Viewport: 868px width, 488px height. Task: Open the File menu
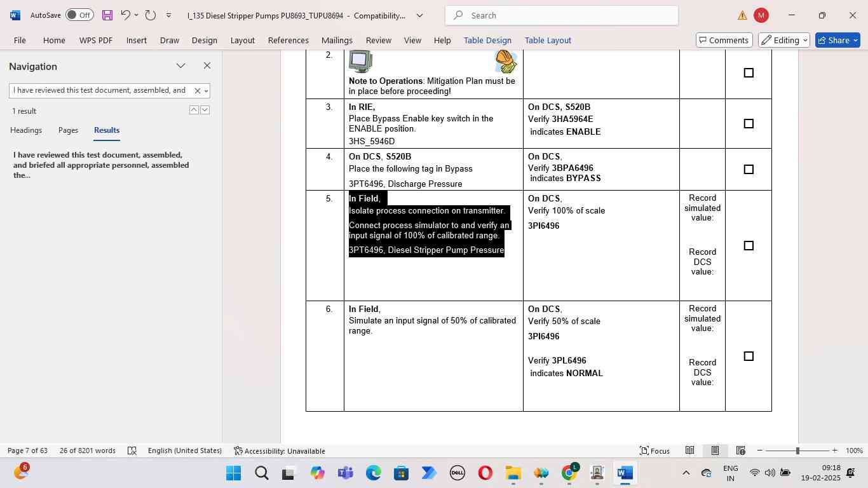20,40
